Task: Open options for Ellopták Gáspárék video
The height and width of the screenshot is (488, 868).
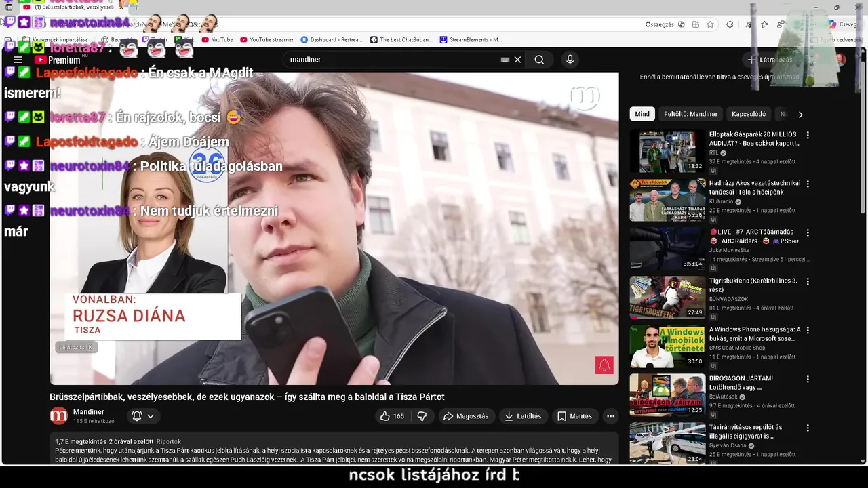Action: coord(807,135)
